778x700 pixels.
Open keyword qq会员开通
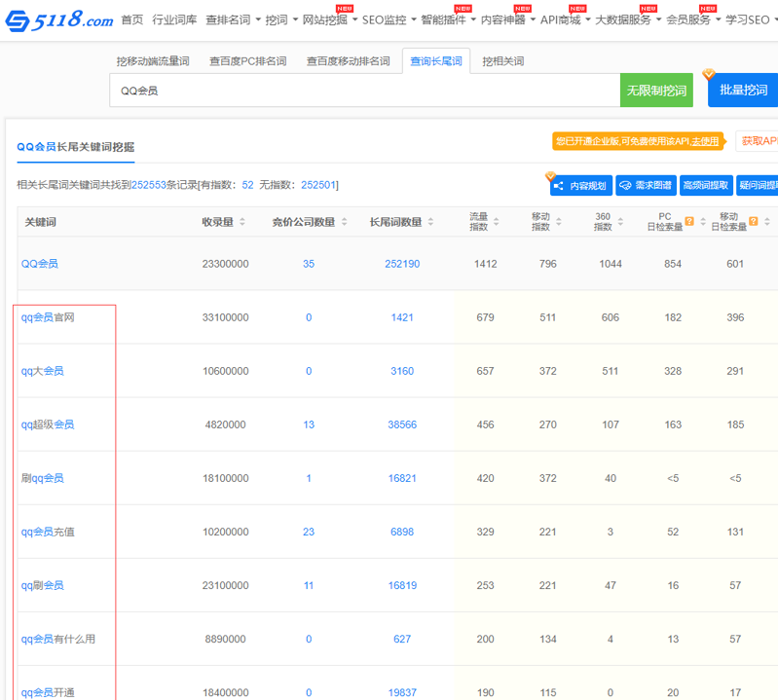point(48,692)
